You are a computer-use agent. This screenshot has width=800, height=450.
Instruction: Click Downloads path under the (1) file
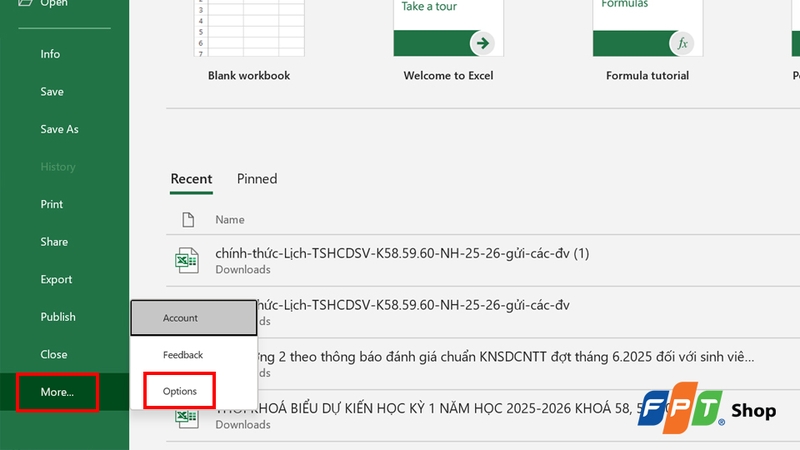[x=243, y=269]
